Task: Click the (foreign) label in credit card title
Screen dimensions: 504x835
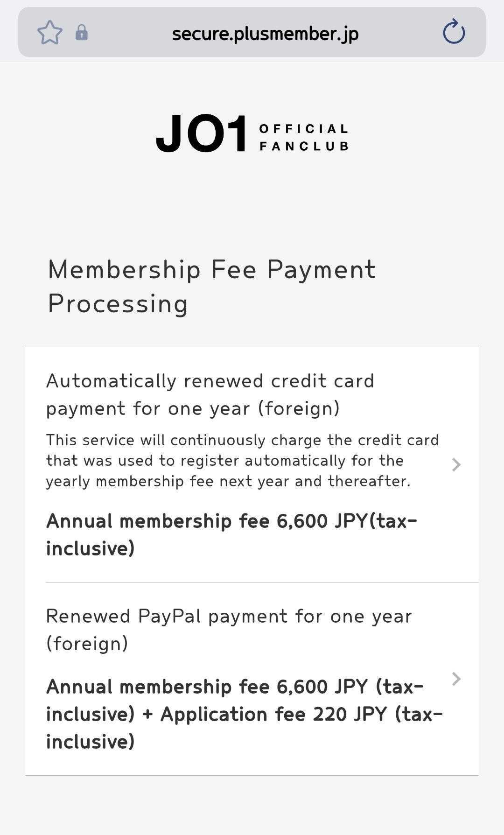Action: click(299, 408)
